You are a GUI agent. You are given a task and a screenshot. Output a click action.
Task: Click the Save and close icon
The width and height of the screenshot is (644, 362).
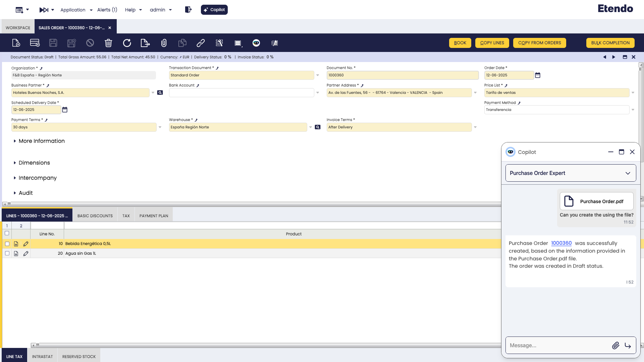tap(71, 43)
